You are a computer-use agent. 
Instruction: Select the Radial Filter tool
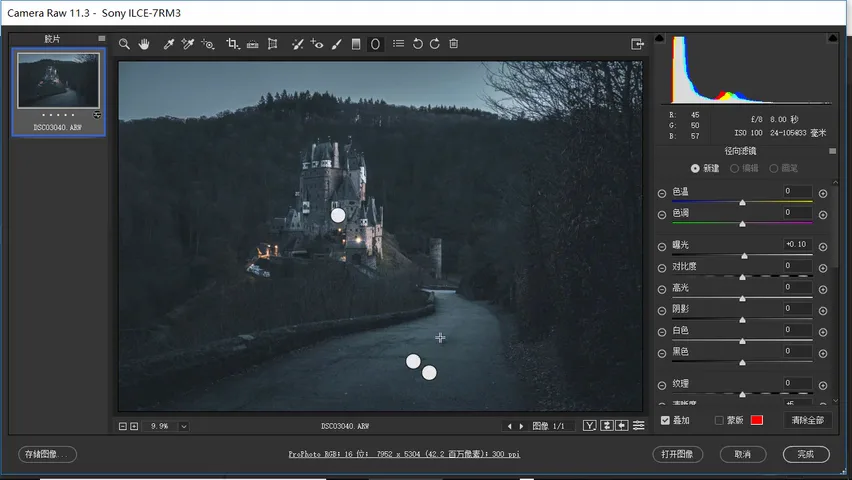[x=375, y=44]
